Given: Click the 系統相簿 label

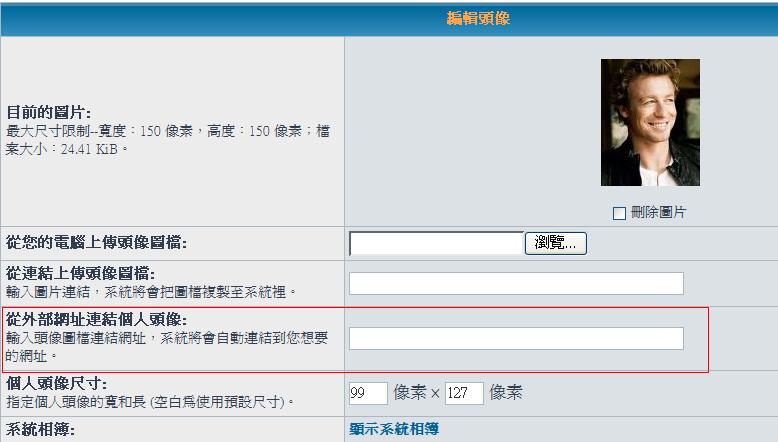Looking at the screenshot, I should coord(40,429).
